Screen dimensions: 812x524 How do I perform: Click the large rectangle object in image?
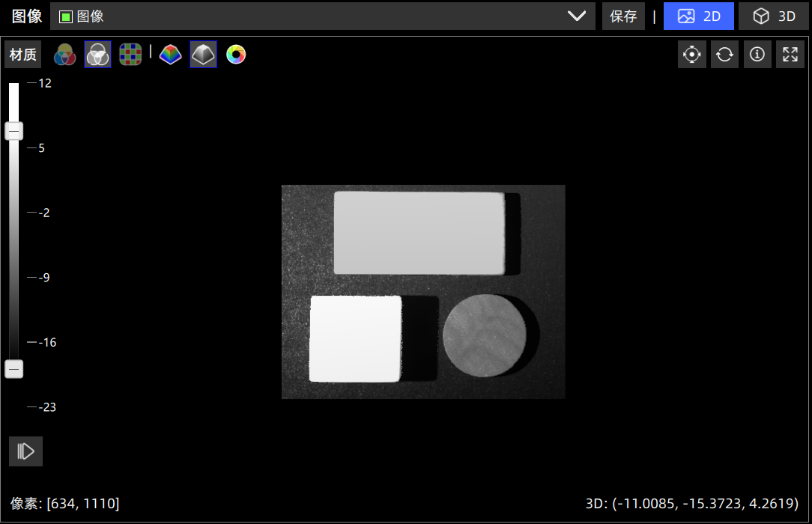click(419, 233)
